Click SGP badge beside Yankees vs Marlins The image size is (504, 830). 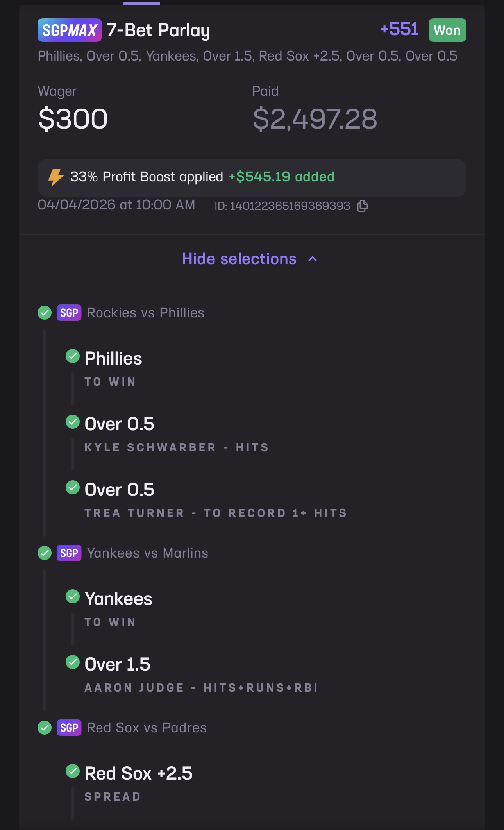click(x=69, y=553)
